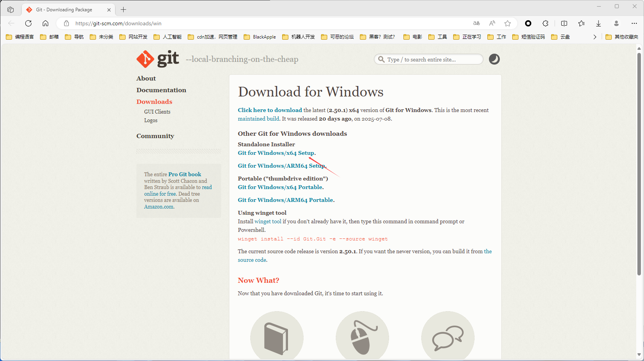Click the git logo
The image size is (644, 361).
click(x=158, y=59)
